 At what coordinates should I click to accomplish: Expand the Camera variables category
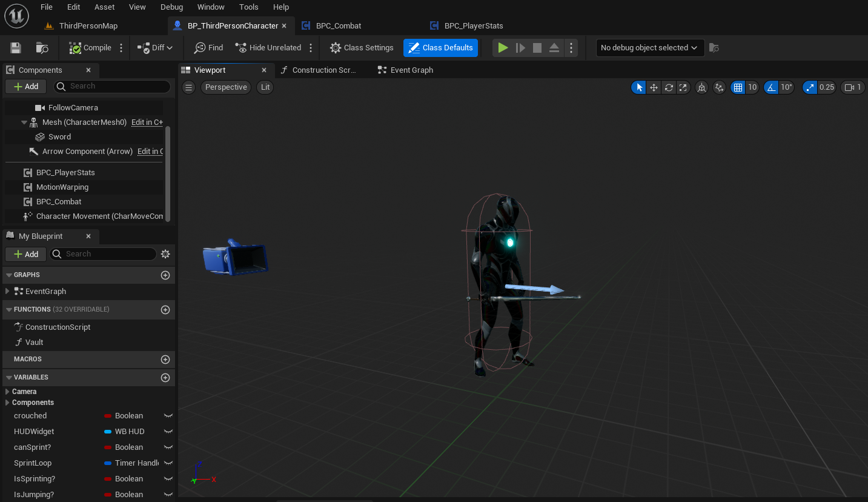click(7, 392)
